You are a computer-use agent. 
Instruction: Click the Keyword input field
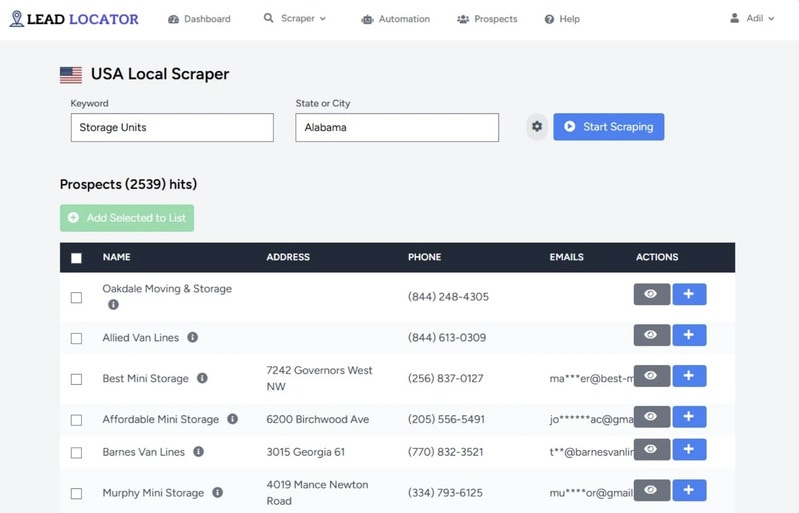[x=171, y=127]
